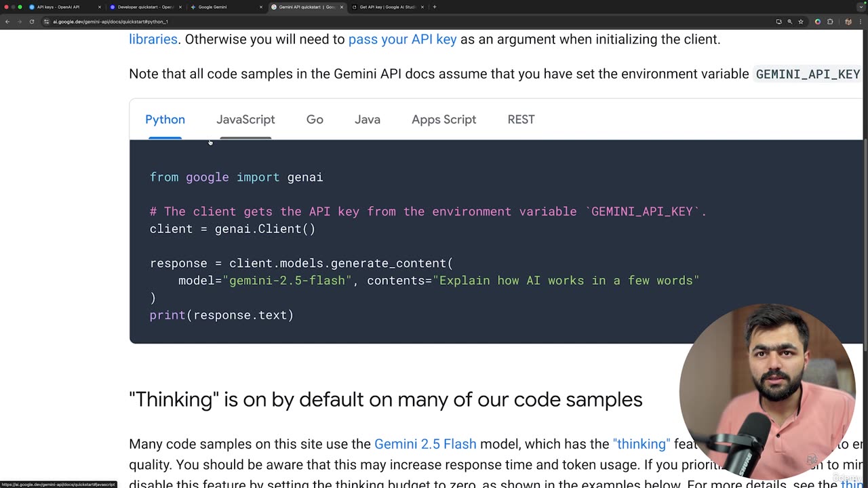This screenshot has width=868, height=488.
Task: Switch to the Go code tab
Action: 315,119
